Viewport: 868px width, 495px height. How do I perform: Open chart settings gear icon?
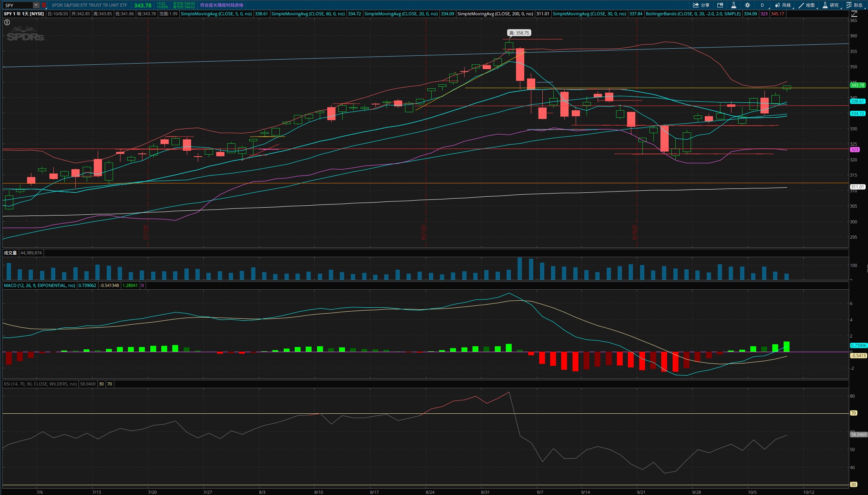pyautogui.click(x=747, y=5)
